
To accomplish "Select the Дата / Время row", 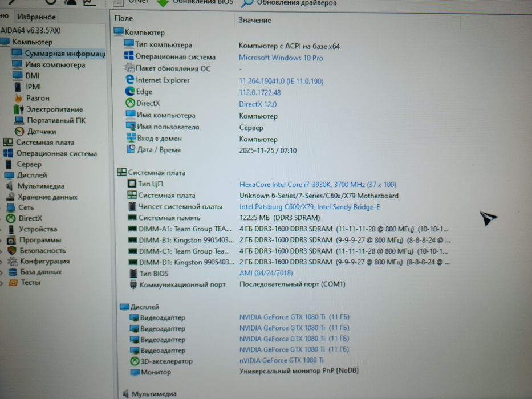I will click(212, 150).
